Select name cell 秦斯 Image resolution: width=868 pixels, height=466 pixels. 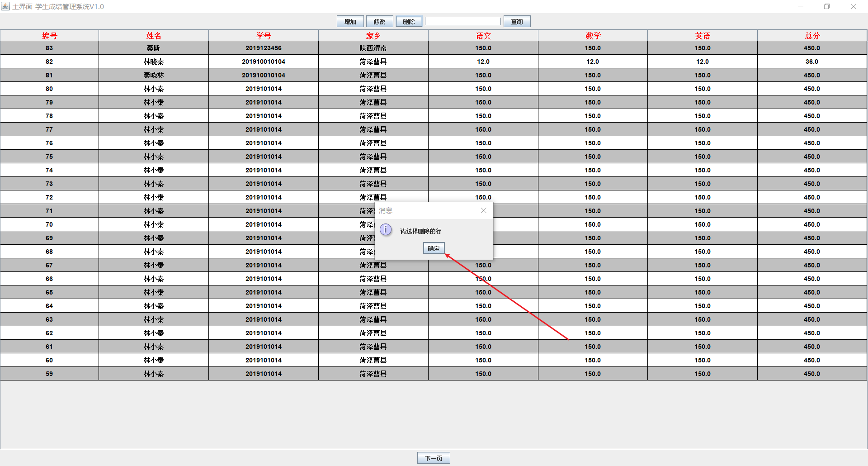(154, 48)
